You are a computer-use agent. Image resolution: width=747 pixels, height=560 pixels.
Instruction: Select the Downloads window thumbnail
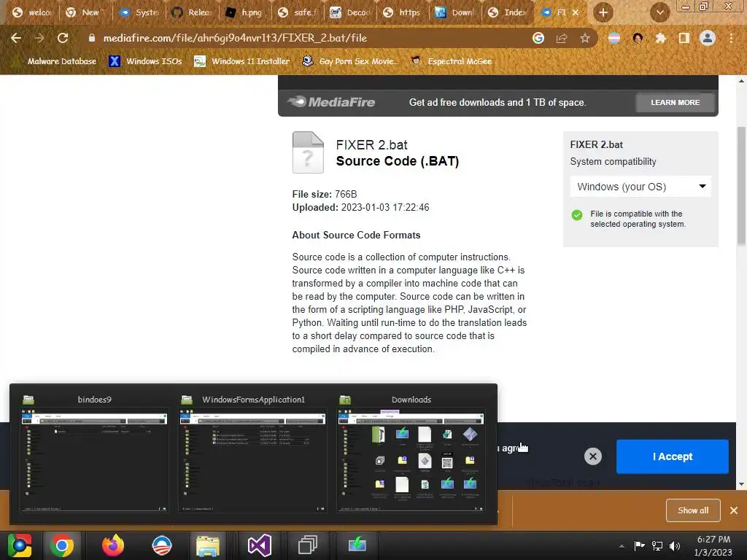(x=411, y=454)
